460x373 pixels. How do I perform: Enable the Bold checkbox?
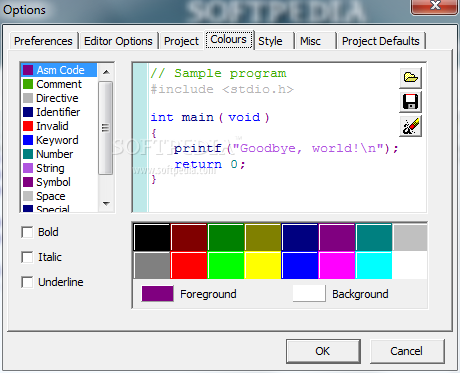pyautogui.click(x=27, y=232)
